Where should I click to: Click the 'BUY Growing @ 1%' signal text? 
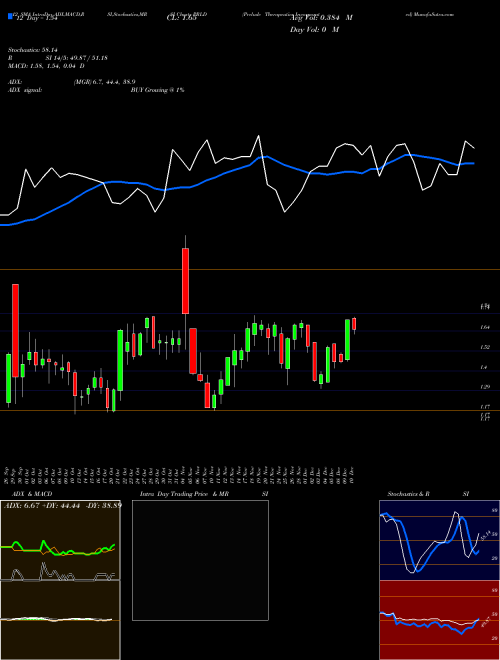tap(157, 90)
